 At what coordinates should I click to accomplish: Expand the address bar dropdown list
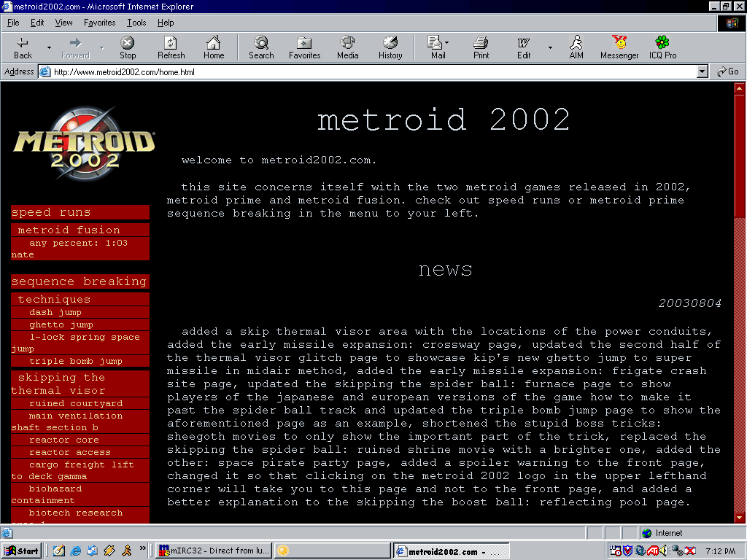coord(703,72)
